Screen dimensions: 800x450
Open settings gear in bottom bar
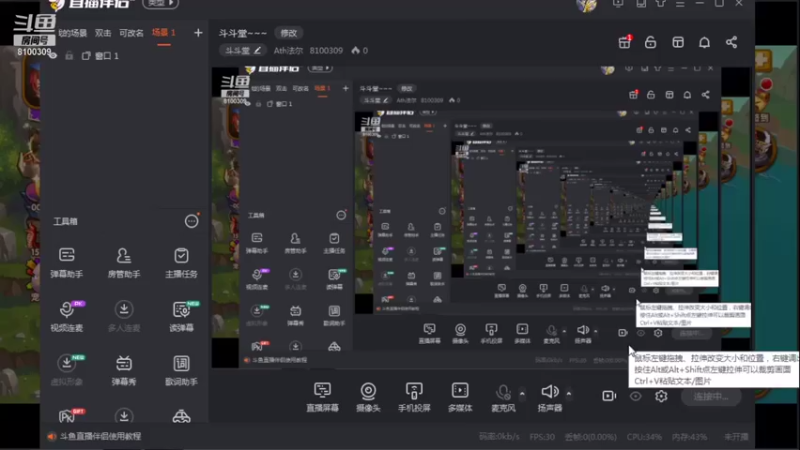click(x=661, y=396)
